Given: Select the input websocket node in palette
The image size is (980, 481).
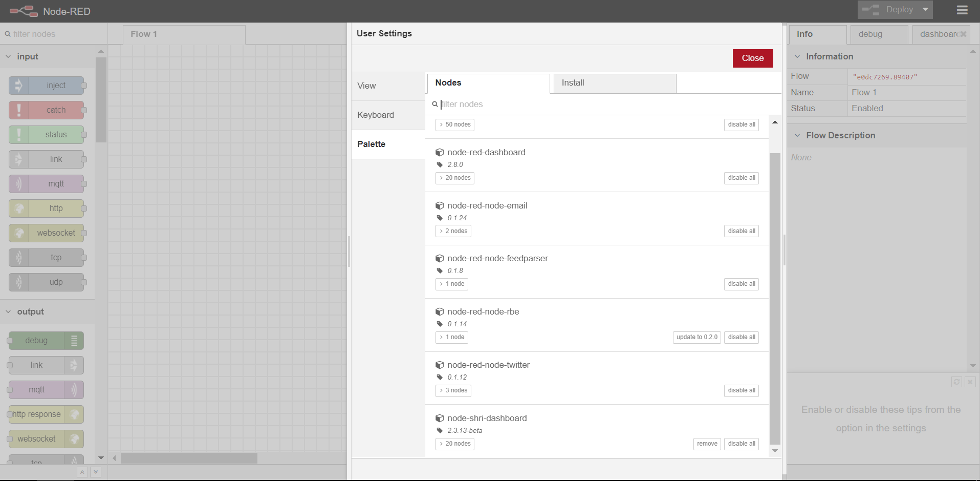Looking at the screenshot, I should (47, 233).
